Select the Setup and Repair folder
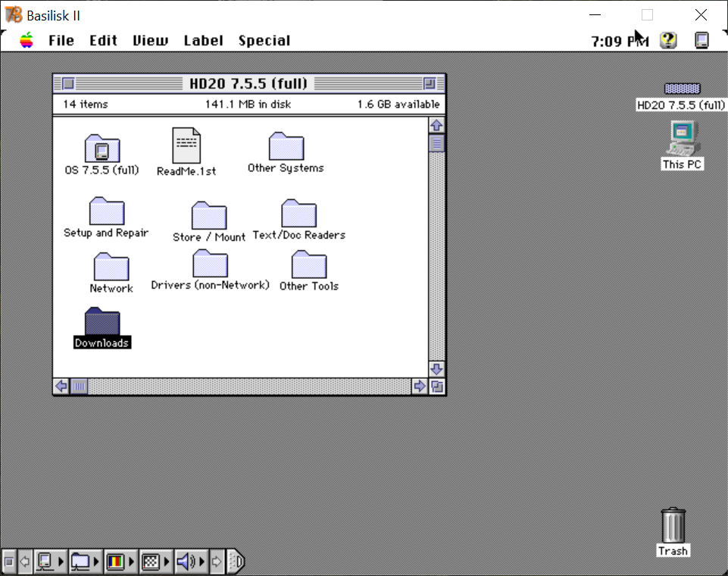Screen dimensions: 728x576 (x=106, y=211)
